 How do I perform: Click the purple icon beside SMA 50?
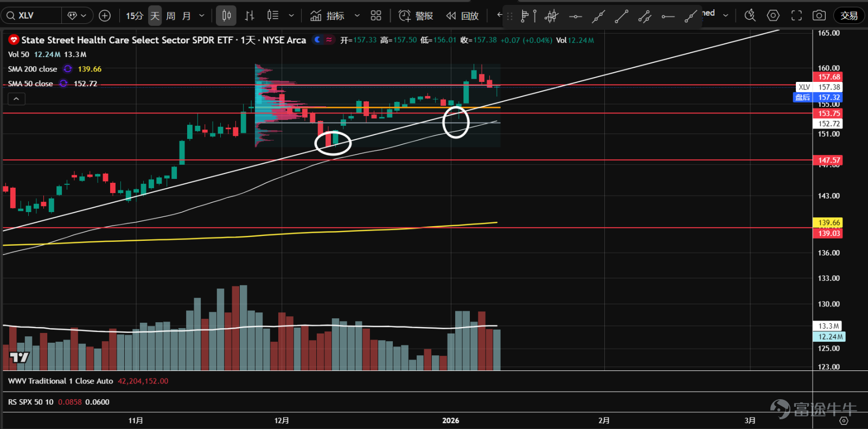(63, 84)
